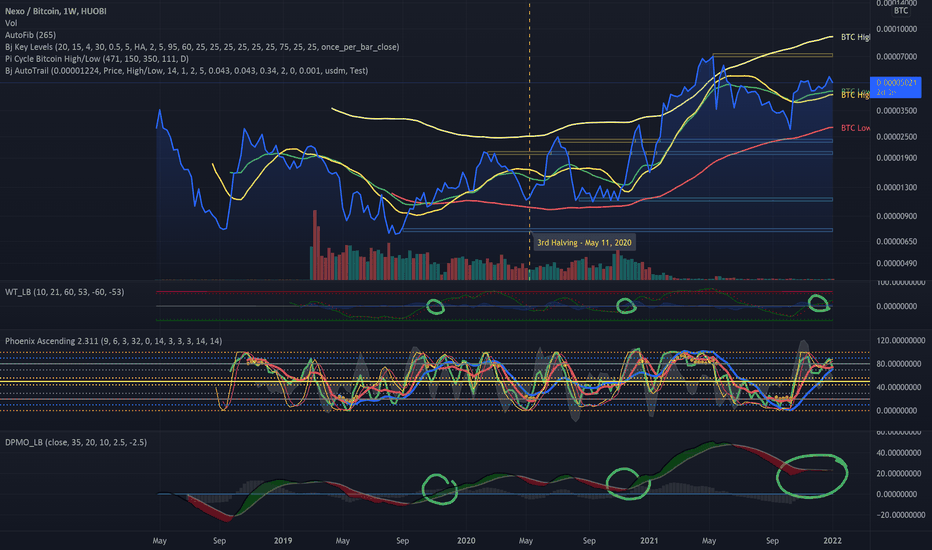Click the 120.00000000 Phoenix axis value

[x=900, y=341]
